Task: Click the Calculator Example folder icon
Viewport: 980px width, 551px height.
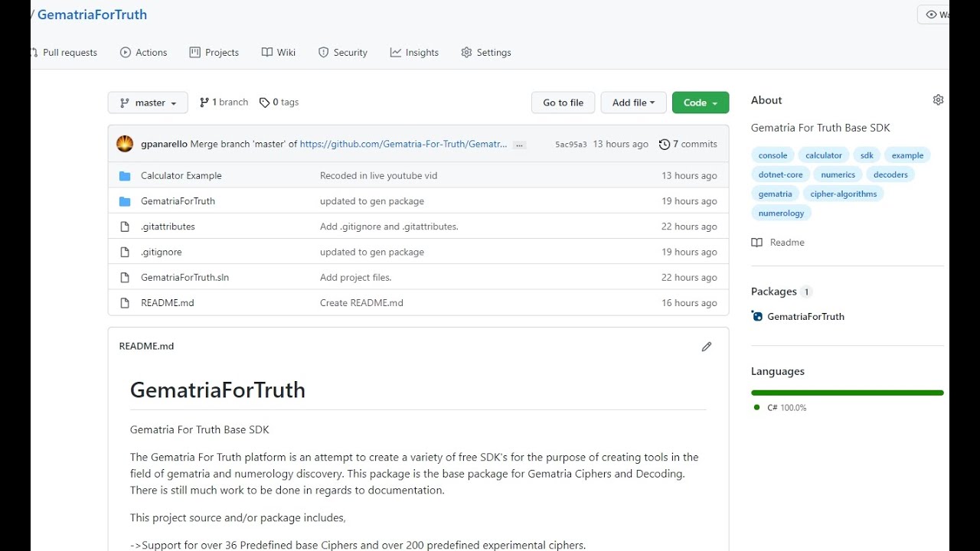Action: (125, 176)
